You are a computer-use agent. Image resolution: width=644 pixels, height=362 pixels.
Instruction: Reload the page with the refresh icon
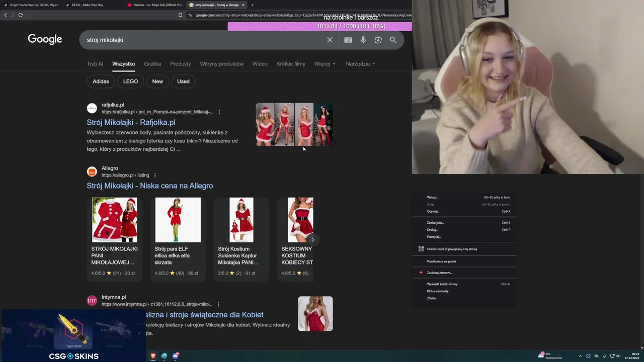pos(21,15)
